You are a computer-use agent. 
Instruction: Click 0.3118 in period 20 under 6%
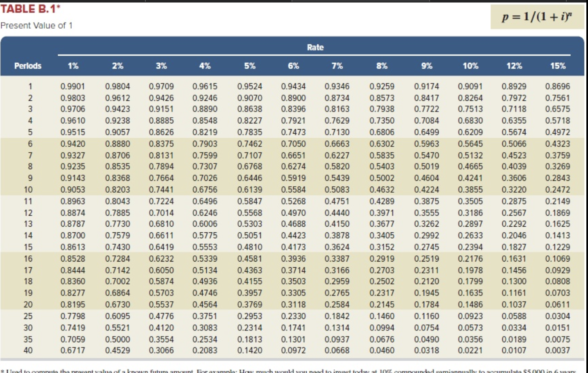[x=293, y=305]
